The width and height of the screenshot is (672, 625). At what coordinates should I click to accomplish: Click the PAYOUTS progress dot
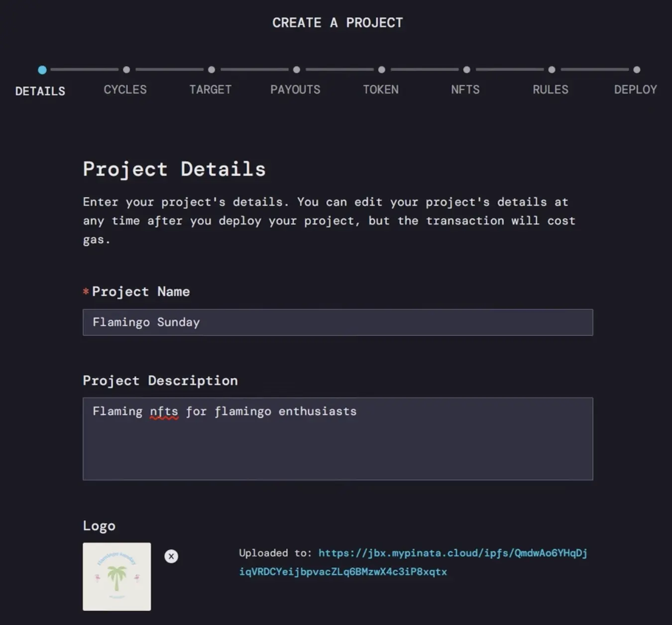click(x=296, y=70)
